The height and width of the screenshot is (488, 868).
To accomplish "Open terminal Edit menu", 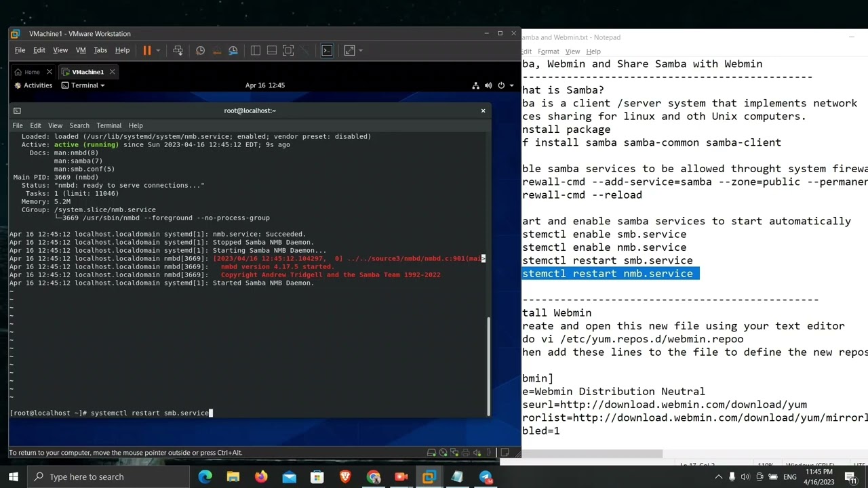I will click(35, 125).
